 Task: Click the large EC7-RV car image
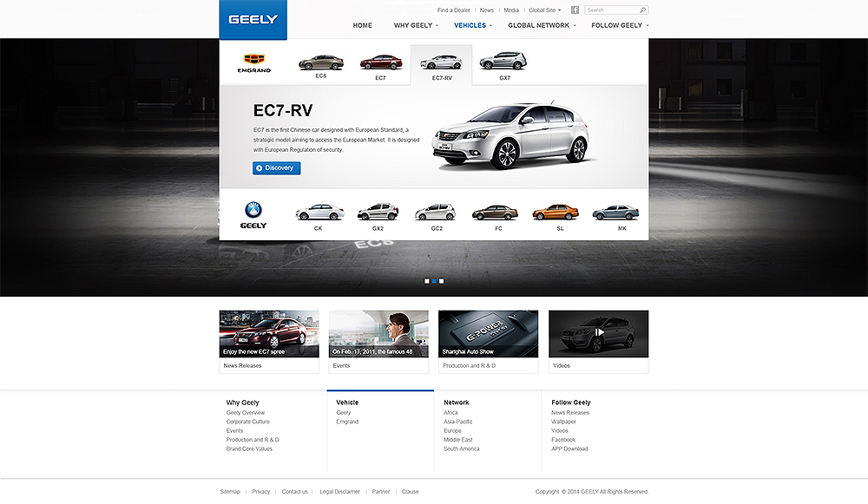click(510, 135)
